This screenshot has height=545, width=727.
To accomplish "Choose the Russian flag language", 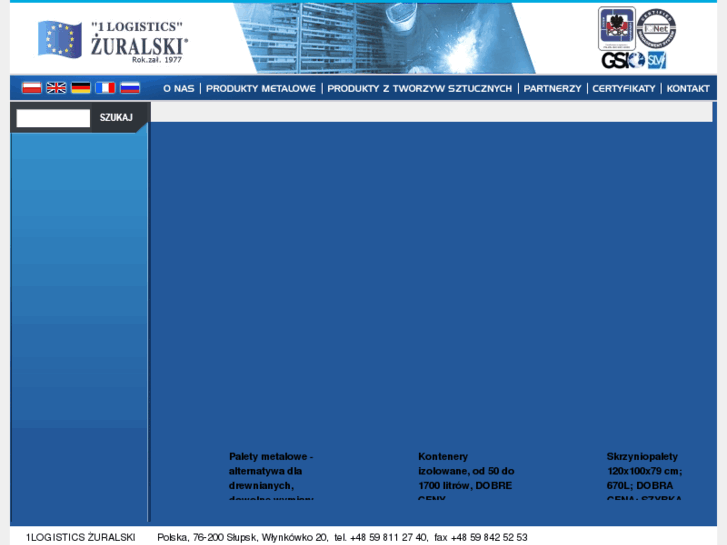I will point(130,88).
